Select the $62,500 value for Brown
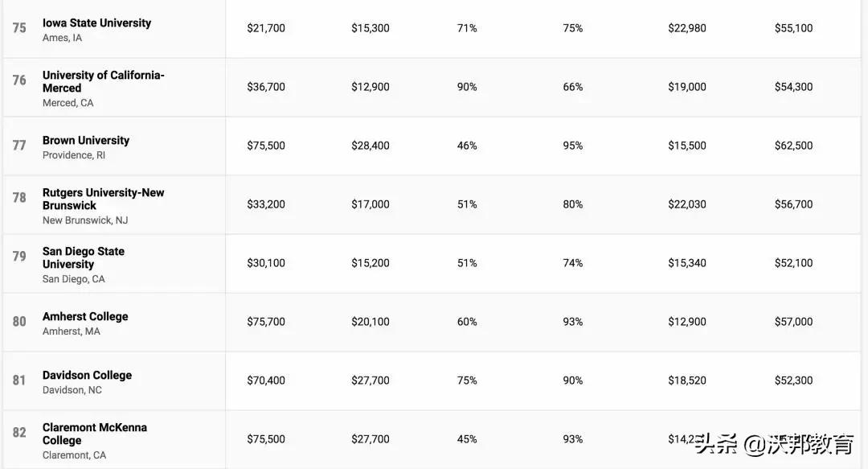The image size is (868, 469). click(793, 146)
